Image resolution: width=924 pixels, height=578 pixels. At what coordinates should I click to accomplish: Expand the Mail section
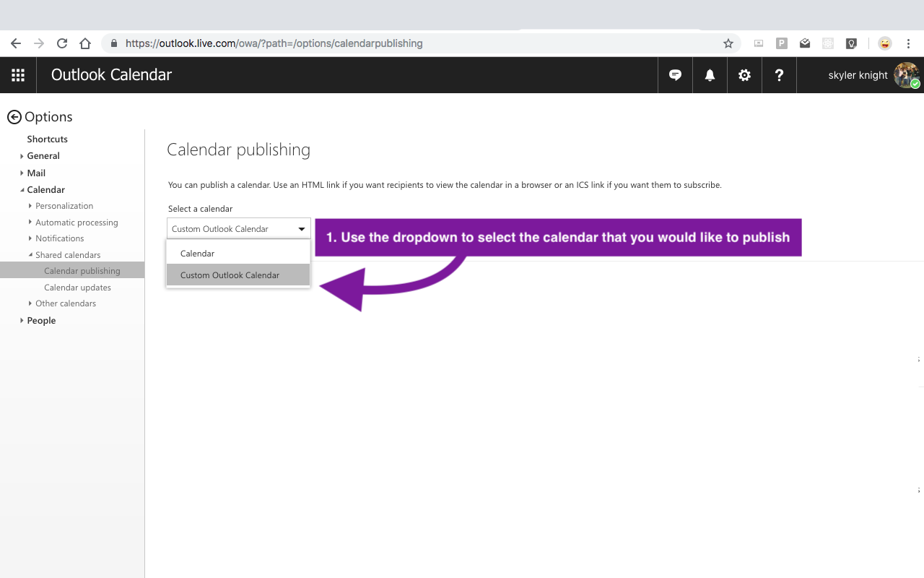coord(22,173)
